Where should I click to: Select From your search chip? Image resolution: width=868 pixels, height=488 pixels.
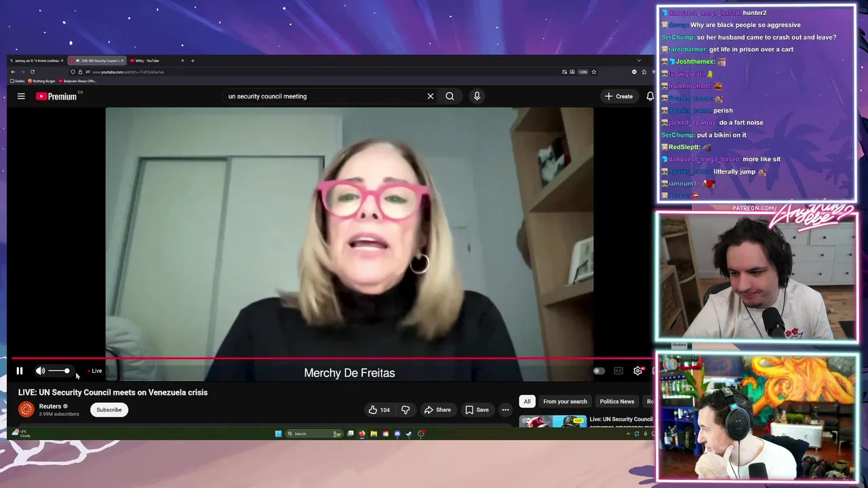(x=565, y=401)
